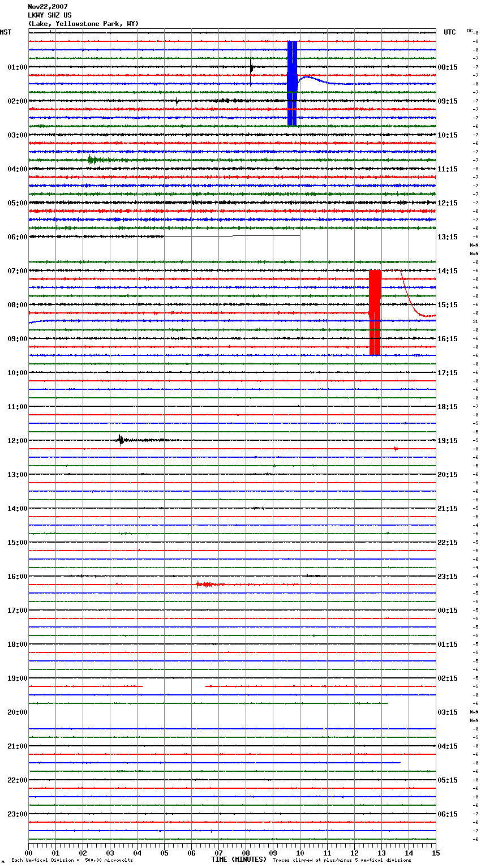Click the location text (Lake, Yellowstone Park, WY)
Screen dimensions: 481x868
click(83, 24)
